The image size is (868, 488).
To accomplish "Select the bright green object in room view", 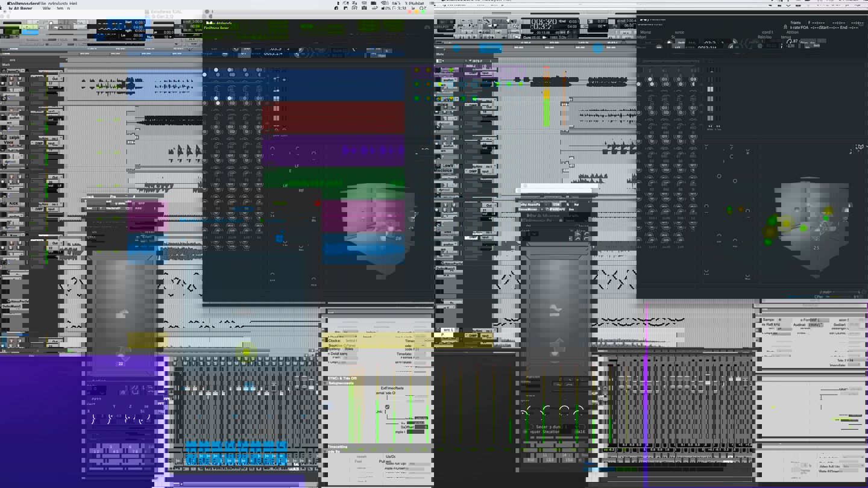I will 803,228.
